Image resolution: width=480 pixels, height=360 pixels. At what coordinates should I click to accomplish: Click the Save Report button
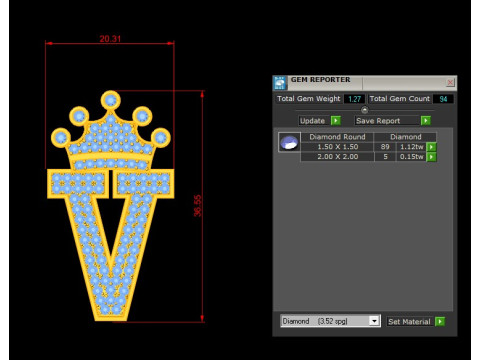[387, 121]
